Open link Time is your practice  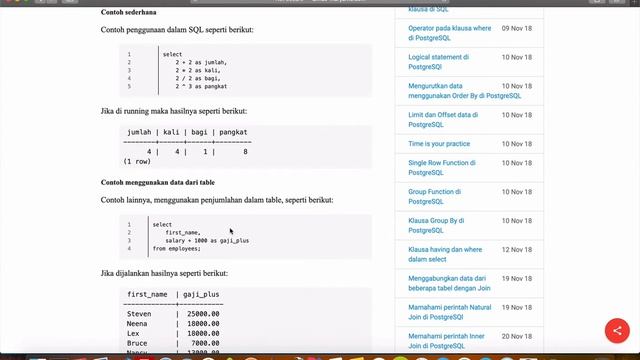439,144
